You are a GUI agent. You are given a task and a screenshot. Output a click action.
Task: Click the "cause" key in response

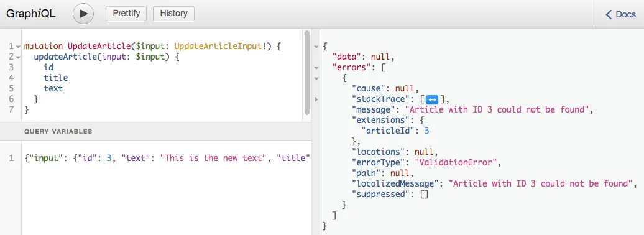(369, 88)
